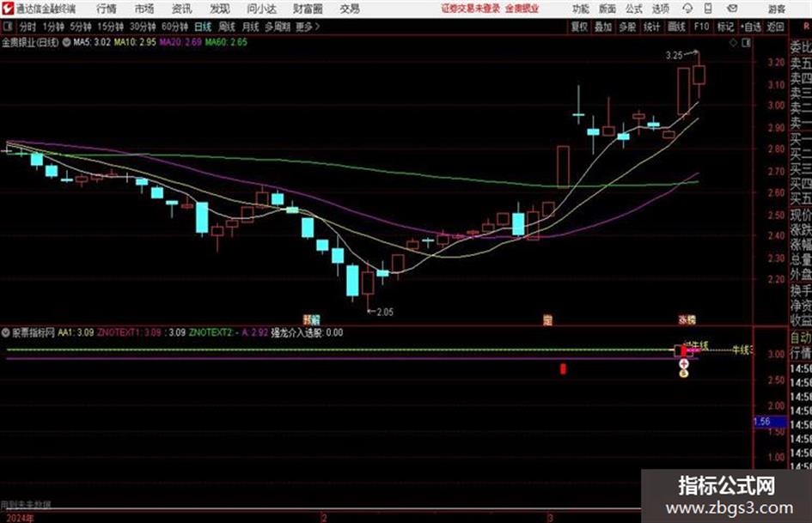Screen dimensions: 812x523
Task: Click the 2024年 date axis label
Action: (21, 518)
